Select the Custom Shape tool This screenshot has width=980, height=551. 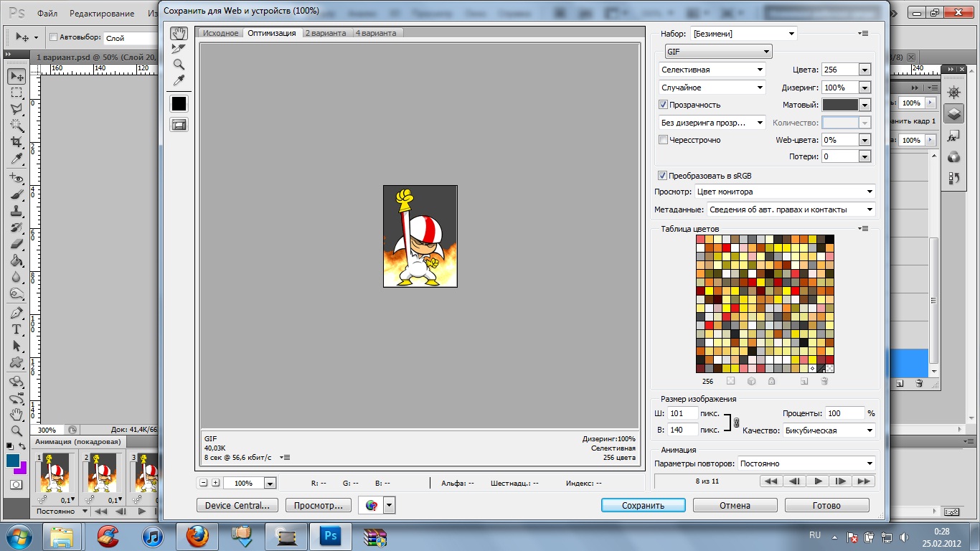pyautogui.click(x=17, y=363)
